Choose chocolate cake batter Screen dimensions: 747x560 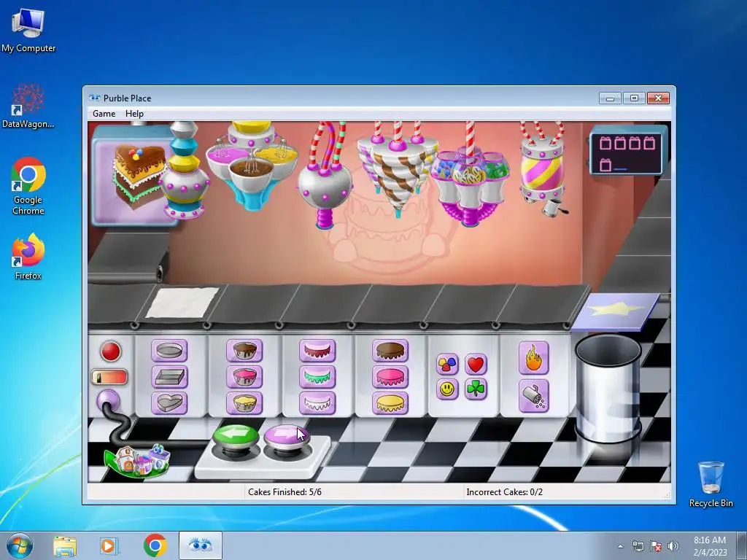244,351
